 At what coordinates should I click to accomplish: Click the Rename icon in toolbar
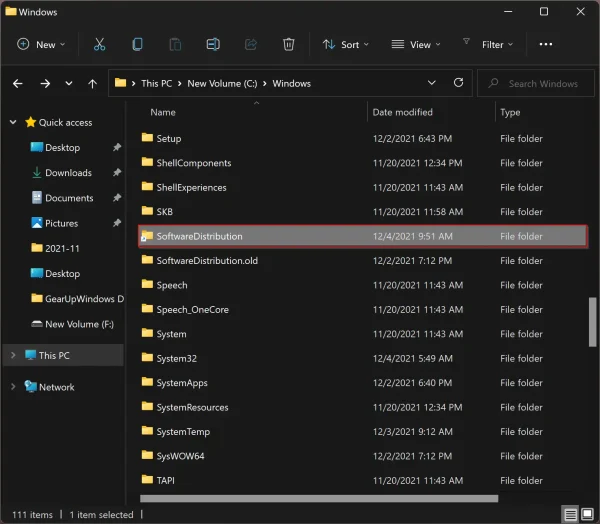[x=213, y=44]
